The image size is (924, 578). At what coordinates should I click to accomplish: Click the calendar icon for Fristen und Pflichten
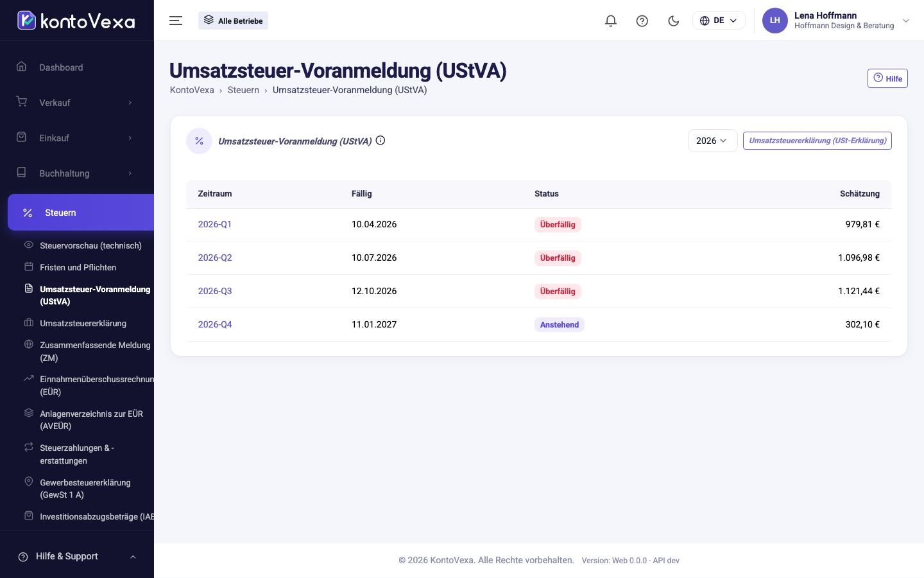tap(29, 267)
